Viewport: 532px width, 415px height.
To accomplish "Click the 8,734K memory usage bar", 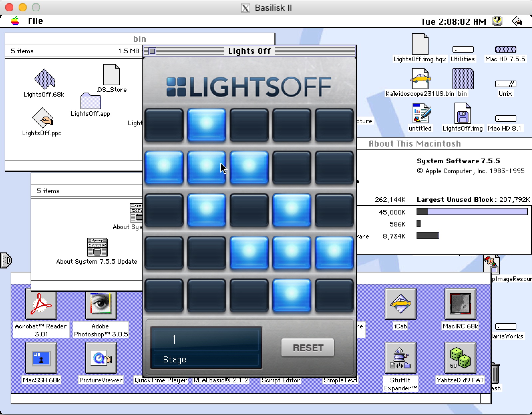I will coord(428,236).
